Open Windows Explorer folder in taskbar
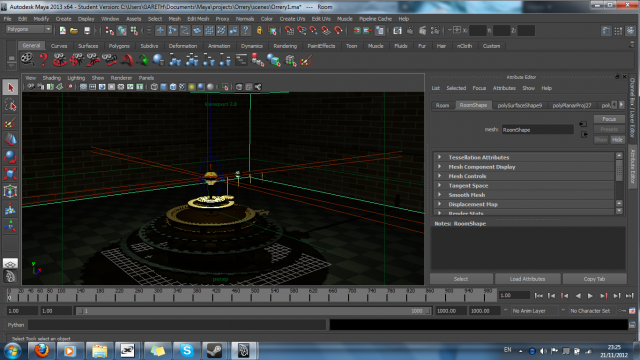Viewport: 640px width, 360px height. click(x=99, y=351)
